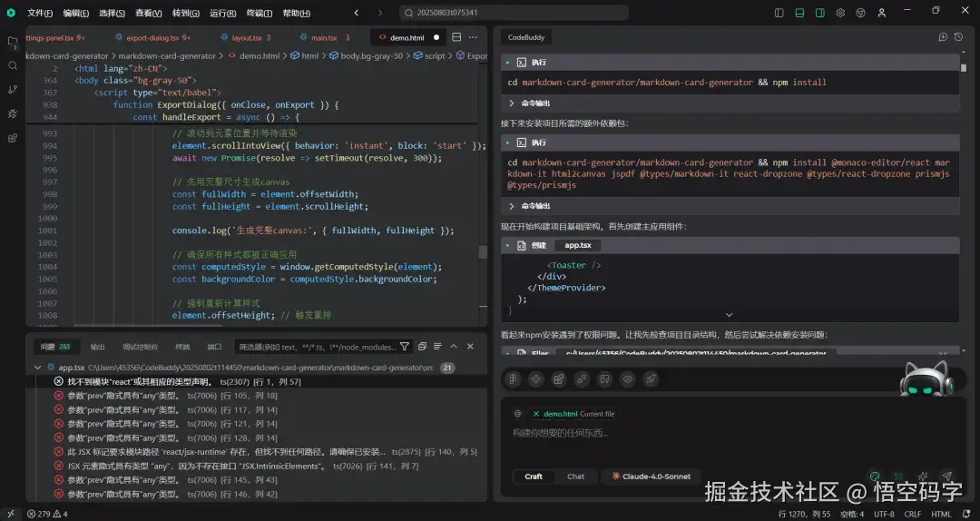Viewport: 980px width, 521px height.
Task: Go forward with the right arrow in title bar
Action: click(379, 13)
